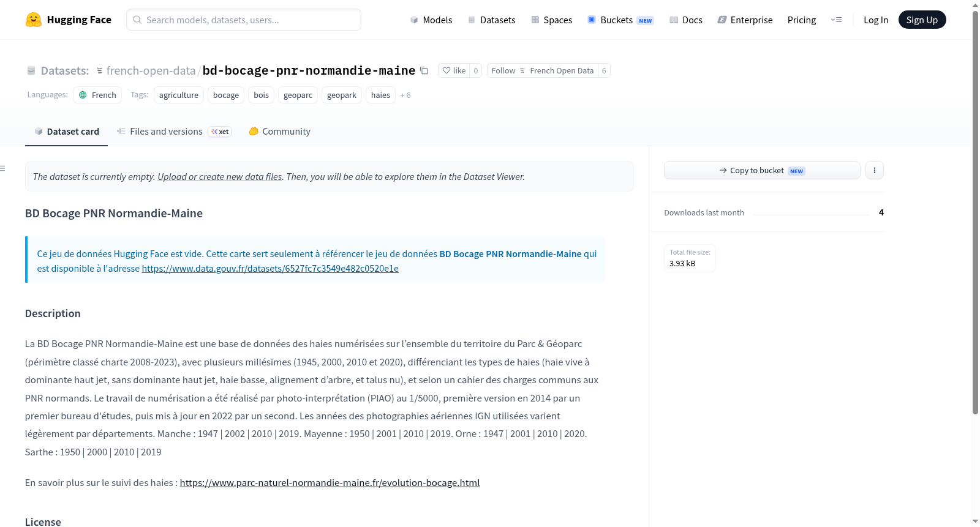The image size is (980, 527).
Task: Open the three-dot options menu
Action: (875, 170)
